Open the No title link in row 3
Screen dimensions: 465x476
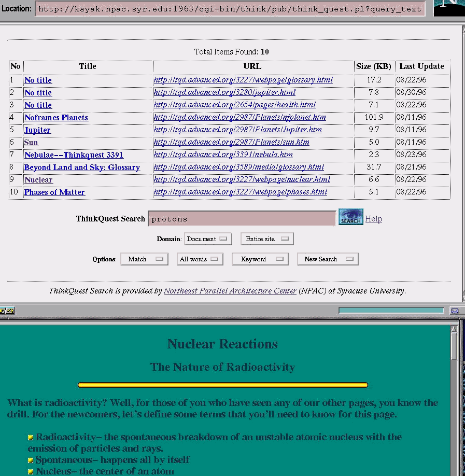tap(38, 105)
